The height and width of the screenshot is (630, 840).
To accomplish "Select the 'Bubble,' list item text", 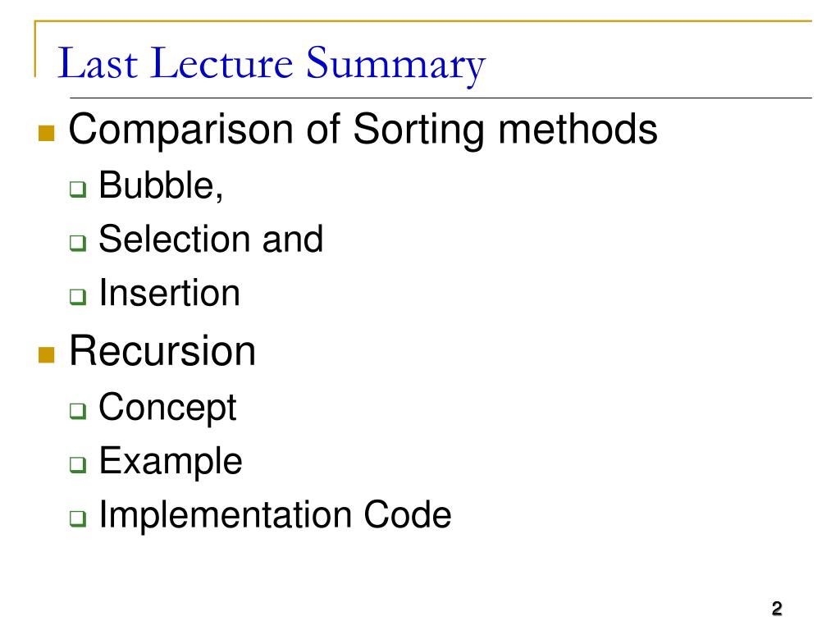I will click(x=161, y=185).
